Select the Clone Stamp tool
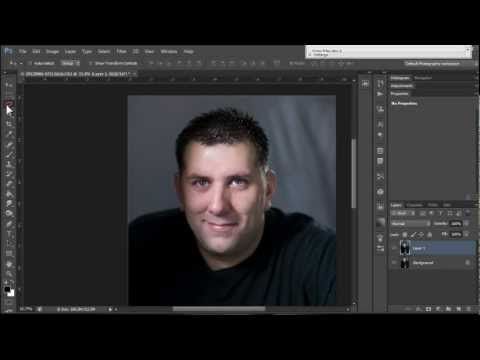The width and height of the screenshot is (480, 360). [x=9, y=164]
